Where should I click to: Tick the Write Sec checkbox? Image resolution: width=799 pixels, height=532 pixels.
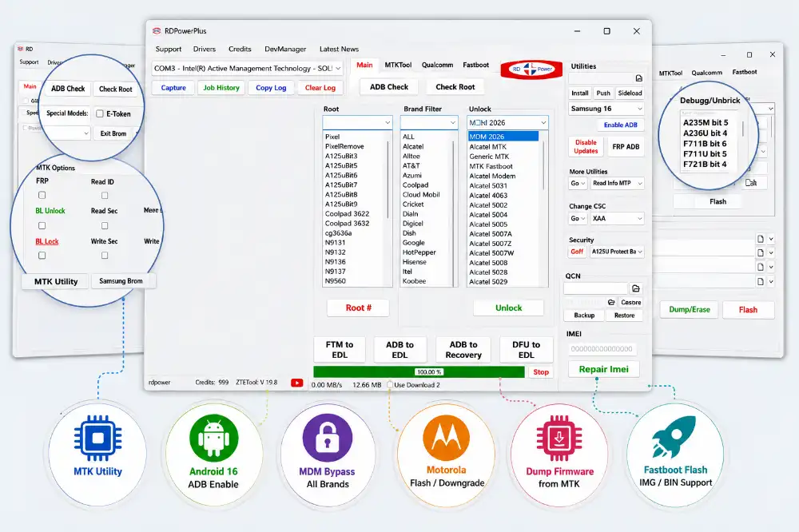(x=105, y=256)
